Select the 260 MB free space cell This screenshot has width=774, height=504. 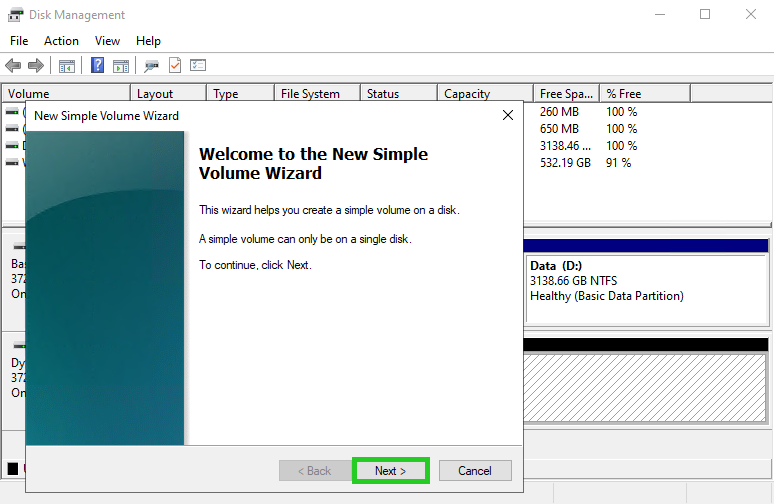(559, 112)
